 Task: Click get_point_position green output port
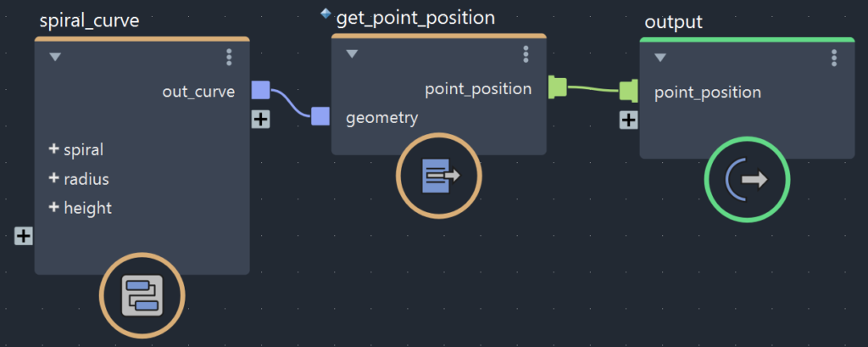(x=558, y=87)
